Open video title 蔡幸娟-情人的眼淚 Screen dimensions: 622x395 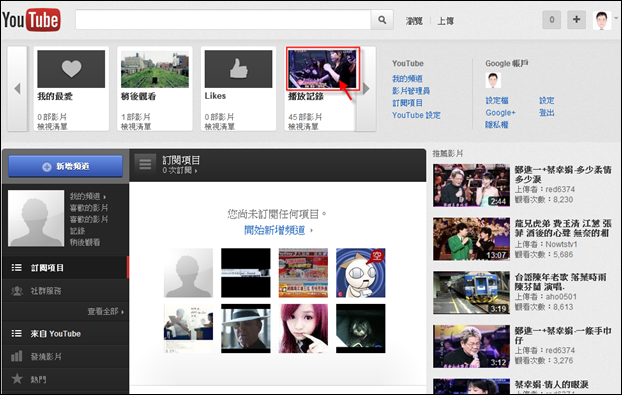[551, 384]
